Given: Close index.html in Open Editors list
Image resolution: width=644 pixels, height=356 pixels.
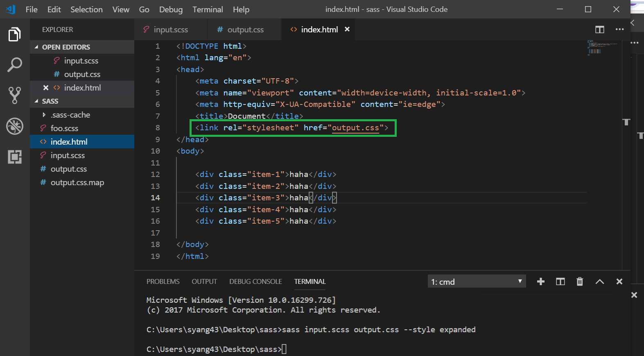Looking at the screenshot, I should (x=46, y=88).
